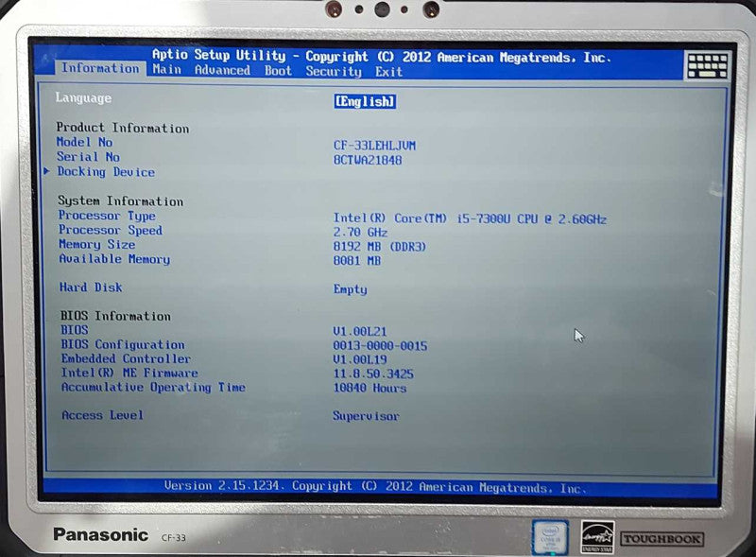Open the Advanced tab
The height and width of the screenshot is (557, 756).
coord(222,71)
